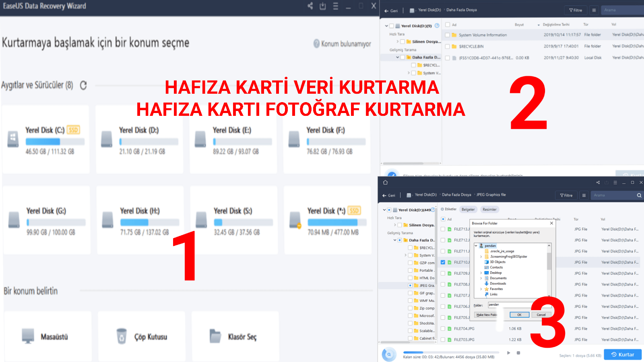Click the scan clock icon beside Yerel Disk(D:)(9)
This screenshot has width=644, height=362.
point(437,26)
